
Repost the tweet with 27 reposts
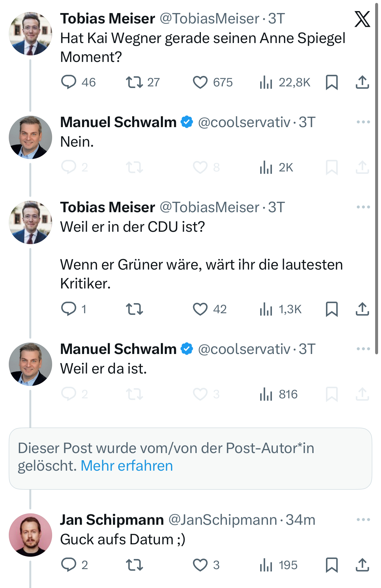coord(134,82)
